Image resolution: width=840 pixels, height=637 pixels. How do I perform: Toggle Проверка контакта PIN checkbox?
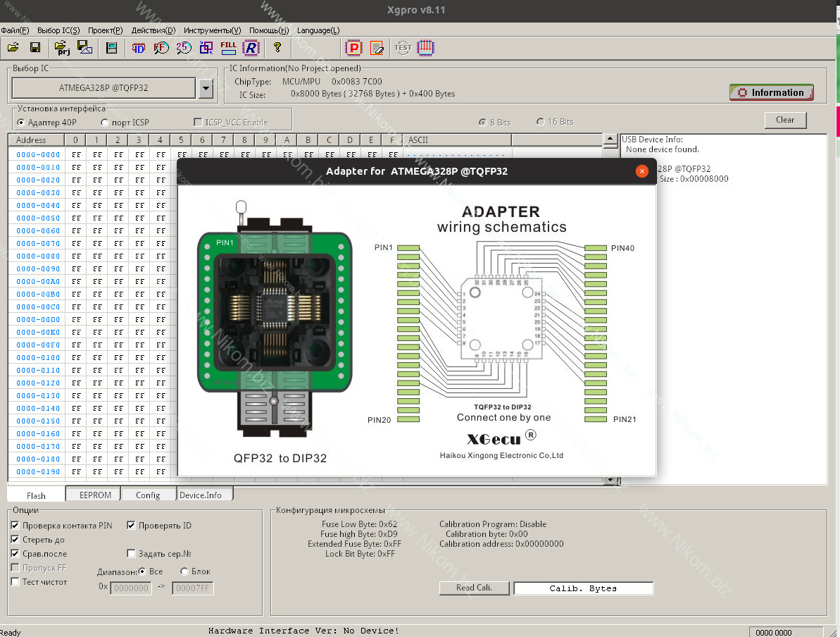point(15,526)
